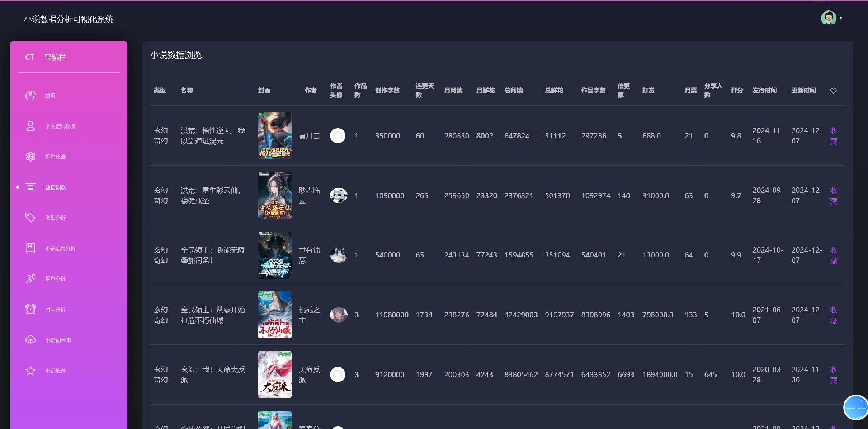Click the author avatar in 机械之主 row

click(x=339, y=315)
